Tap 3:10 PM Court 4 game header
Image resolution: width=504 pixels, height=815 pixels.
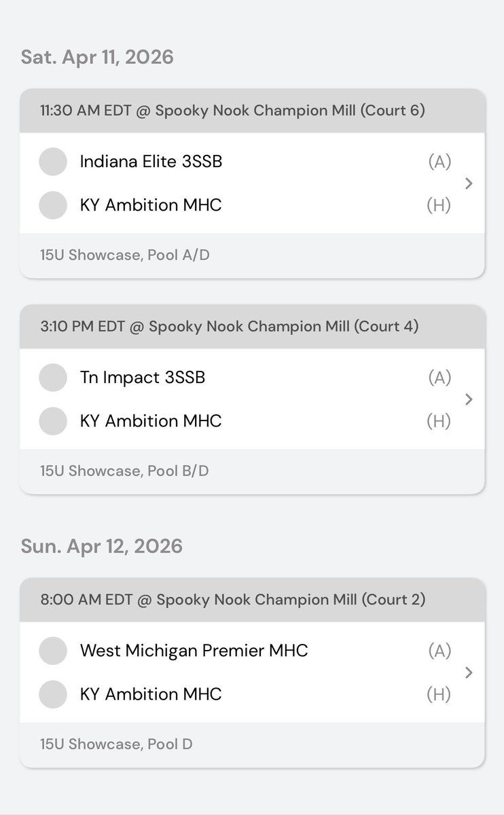point(252,327)
